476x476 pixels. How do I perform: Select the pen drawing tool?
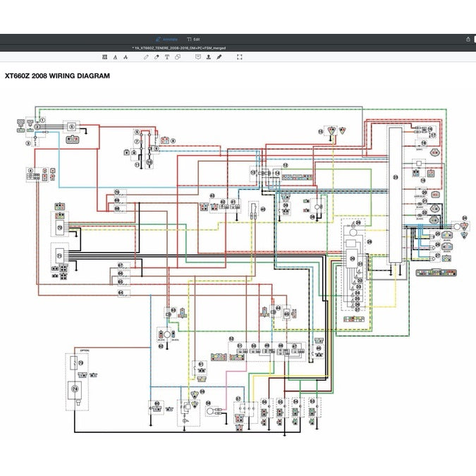146,56
